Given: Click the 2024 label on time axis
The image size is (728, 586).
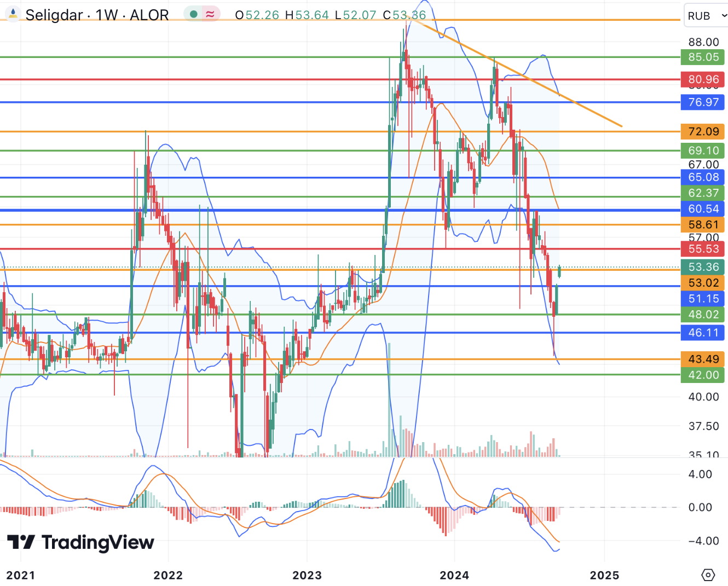Looking at the screenshot, I should (x=454, y=575).
